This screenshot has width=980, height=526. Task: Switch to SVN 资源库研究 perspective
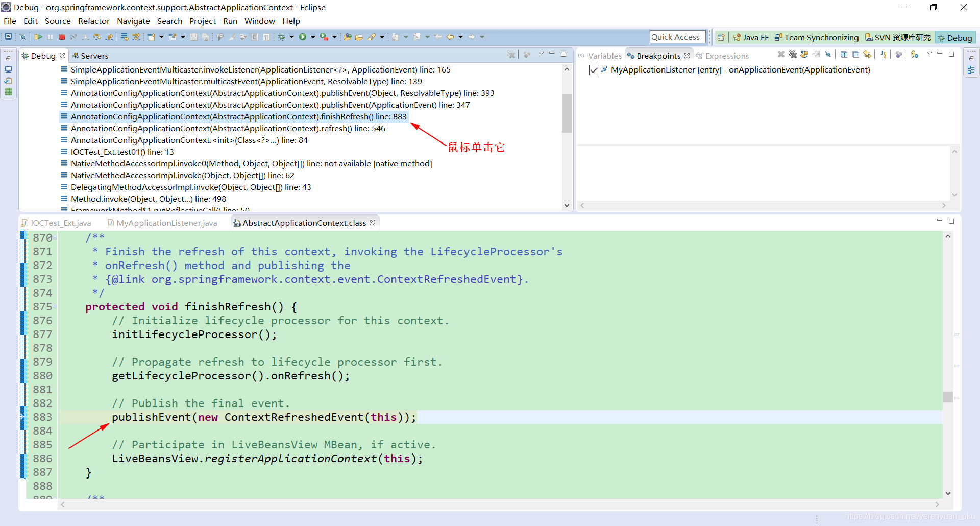click(898, 37)
